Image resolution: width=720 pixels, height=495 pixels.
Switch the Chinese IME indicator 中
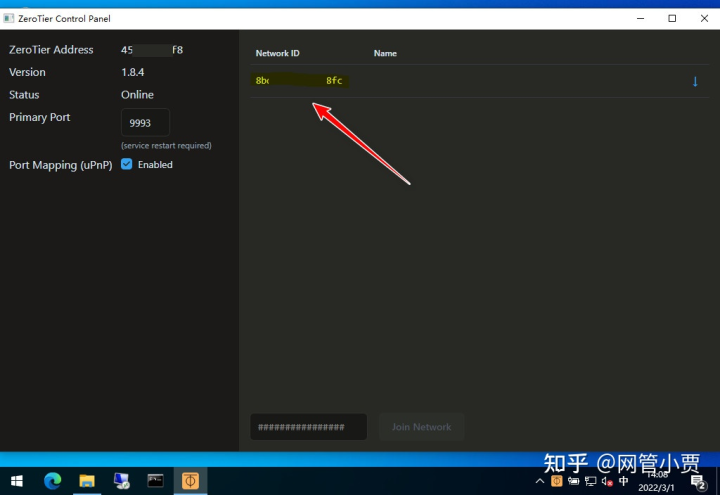[623, 481]
